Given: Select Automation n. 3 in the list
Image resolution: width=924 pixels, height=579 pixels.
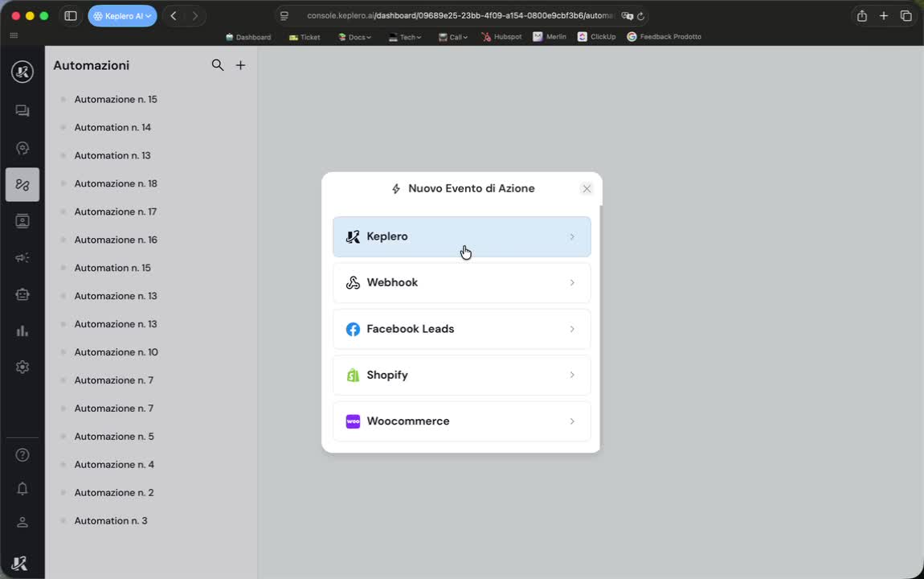Looking at the screenshot, I should tap(111, 521).
